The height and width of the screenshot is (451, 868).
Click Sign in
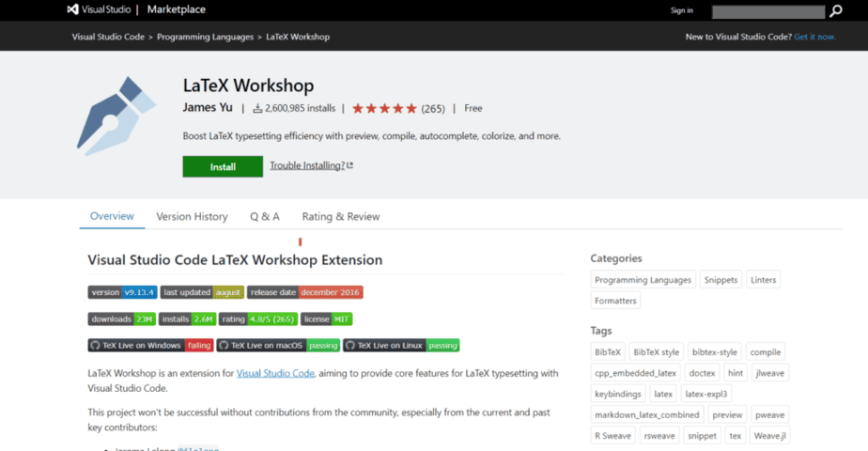pyautogui.click(x=681, y=10)
